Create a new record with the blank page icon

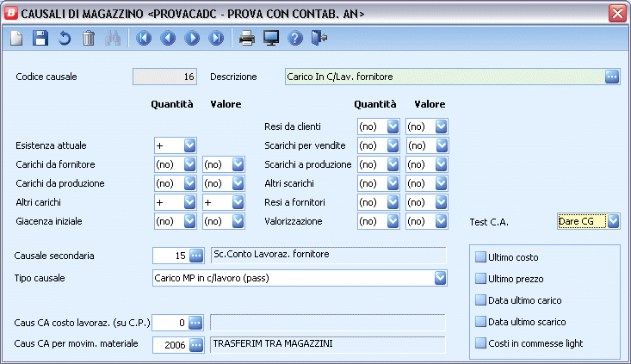pyautogui.click(x=16, y=38)
